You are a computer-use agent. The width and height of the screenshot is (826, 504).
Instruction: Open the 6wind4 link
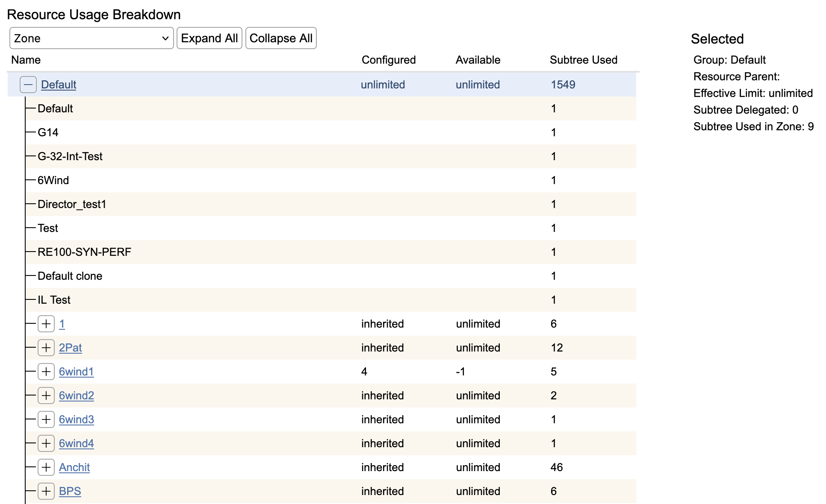[77, 443]
